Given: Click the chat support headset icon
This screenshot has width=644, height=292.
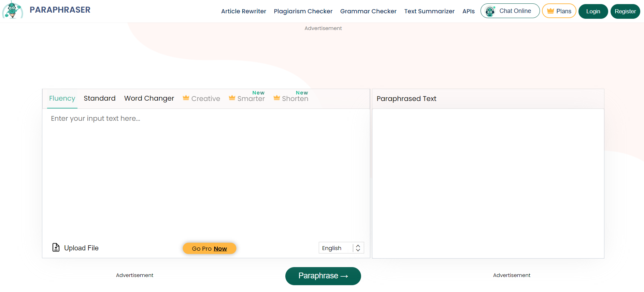Looking at the screenshot, I should pos(490,11).
